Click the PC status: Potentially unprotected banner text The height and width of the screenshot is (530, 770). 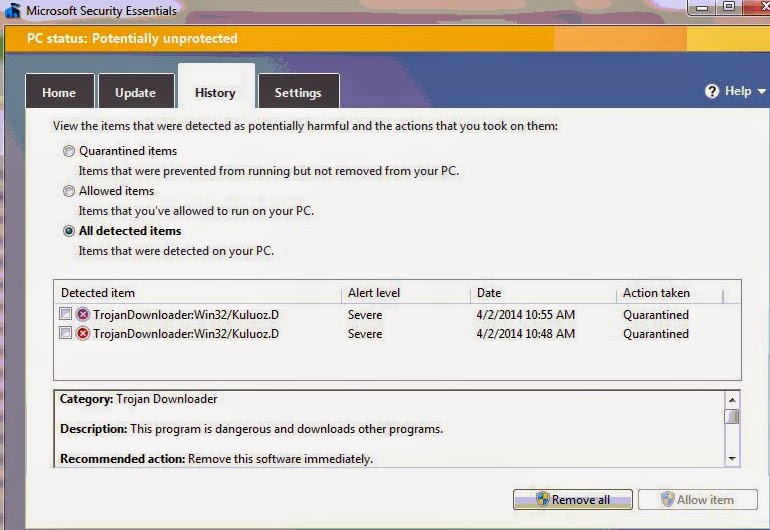click(132, 38)
